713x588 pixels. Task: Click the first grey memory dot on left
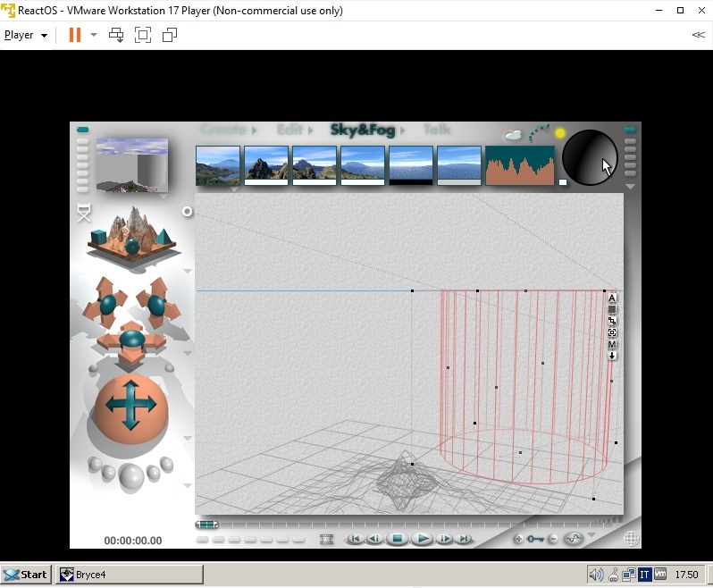coord(83,141)
